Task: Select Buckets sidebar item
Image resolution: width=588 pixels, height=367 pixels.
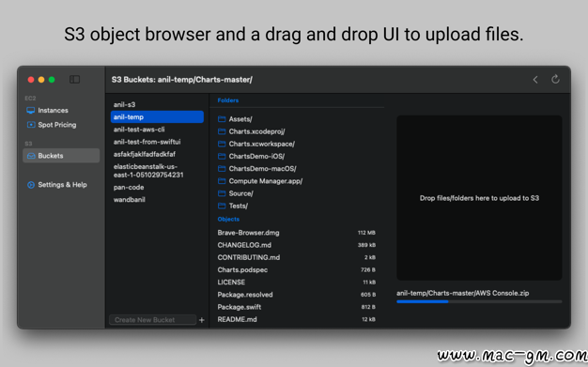Action: [61, 156]
